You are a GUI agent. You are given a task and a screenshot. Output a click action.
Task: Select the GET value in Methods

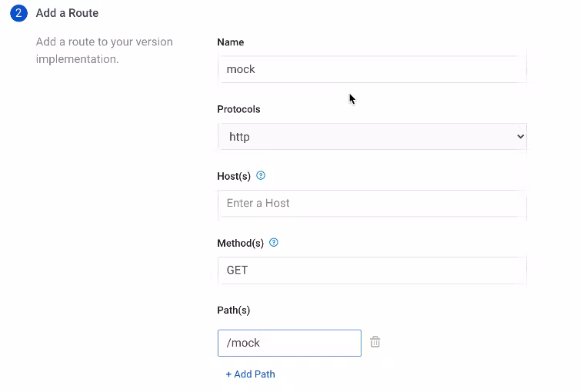[x=237, y=271]
